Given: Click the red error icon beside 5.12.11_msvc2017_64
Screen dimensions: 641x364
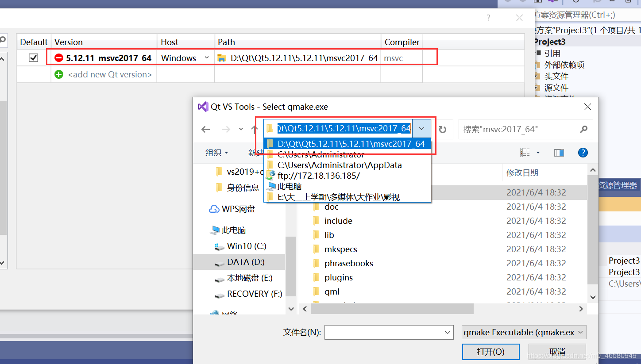Looking at the screenshot, I should (59, 58).
